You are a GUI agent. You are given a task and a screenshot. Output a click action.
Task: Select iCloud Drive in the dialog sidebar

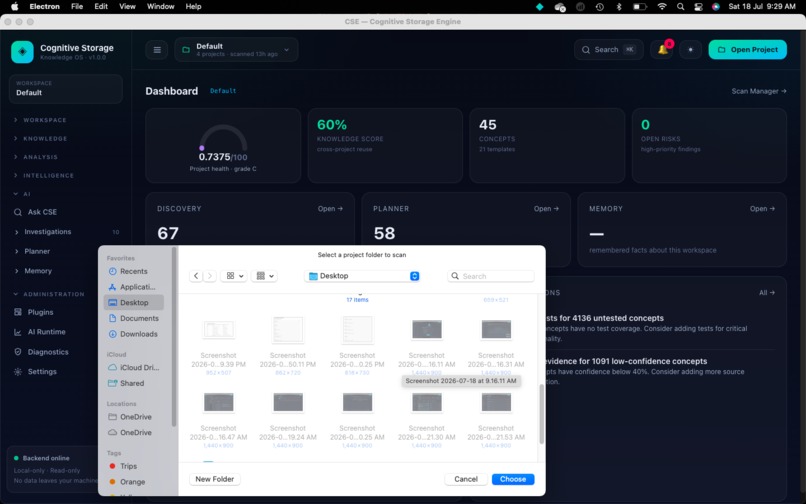tap(134, 367)
